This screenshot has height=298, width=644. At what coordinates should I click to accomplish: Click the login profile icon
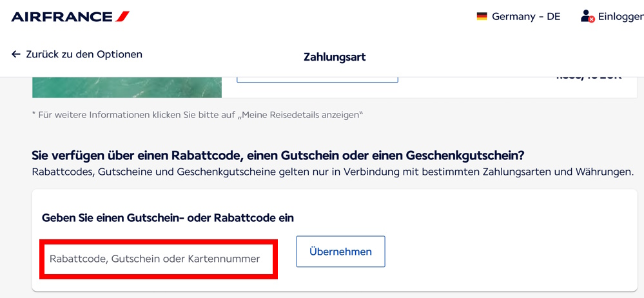click(x=587, y=16)
